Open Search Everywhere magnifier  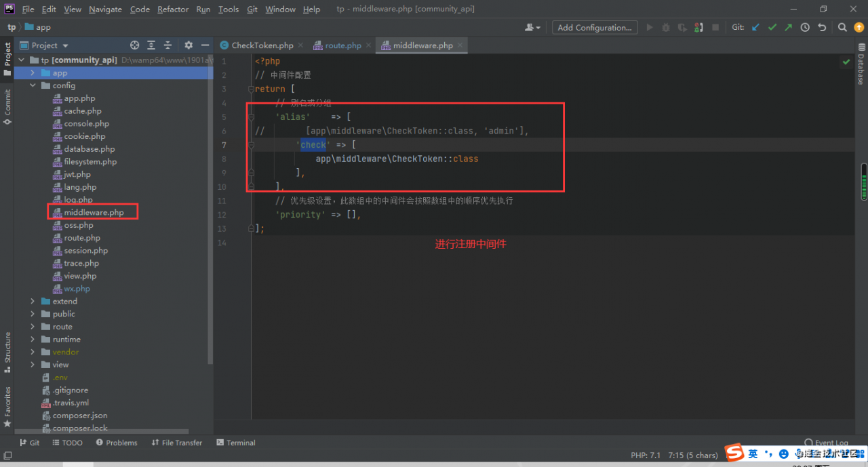pyautogui.click(x=842, y=27)
